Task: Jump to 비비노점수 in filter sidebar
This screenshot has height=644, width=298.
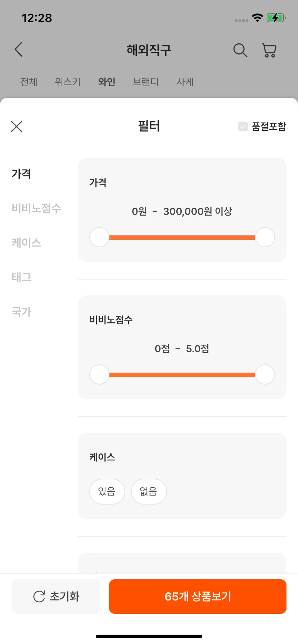Action: [x=36, y=208]
